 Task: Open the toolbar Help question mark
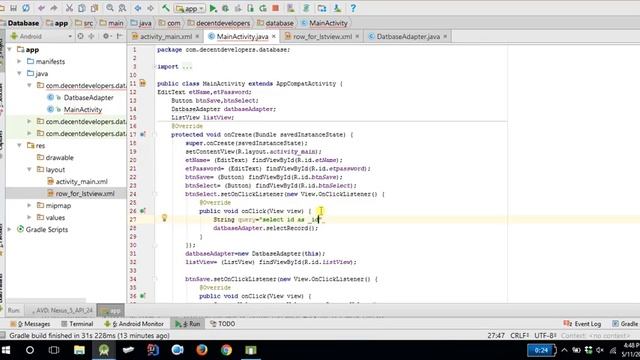(353, 8)
